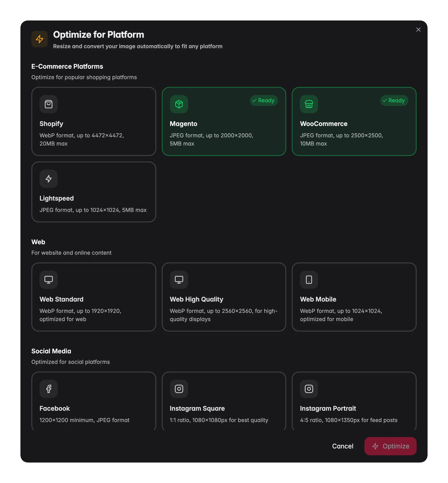
Task: Select the Web Mobile preset title
Action: coord(318,299)
